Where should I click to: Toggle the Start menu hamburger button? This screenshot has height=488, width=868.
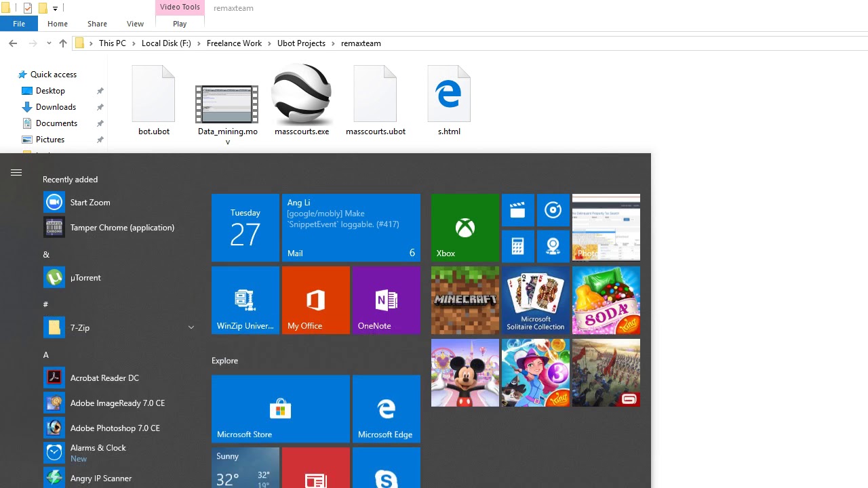click(16, 173)
